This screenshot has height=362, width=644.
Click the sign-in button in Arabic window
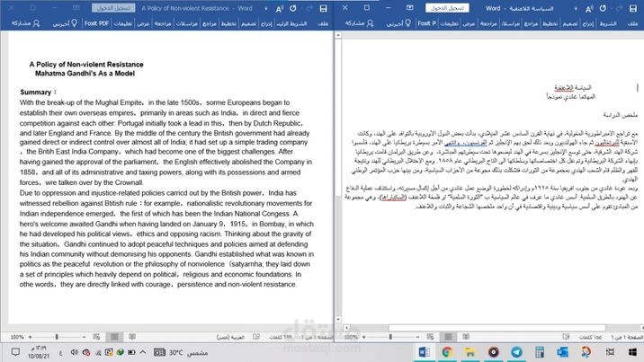tap(447, 8)
